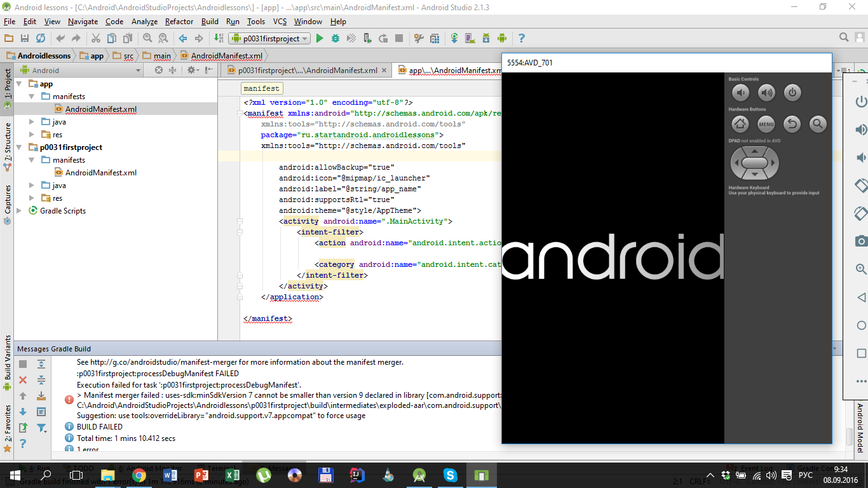The image size is (868, 488).
Task: Open the VCS menu
Action: [280, 21]
